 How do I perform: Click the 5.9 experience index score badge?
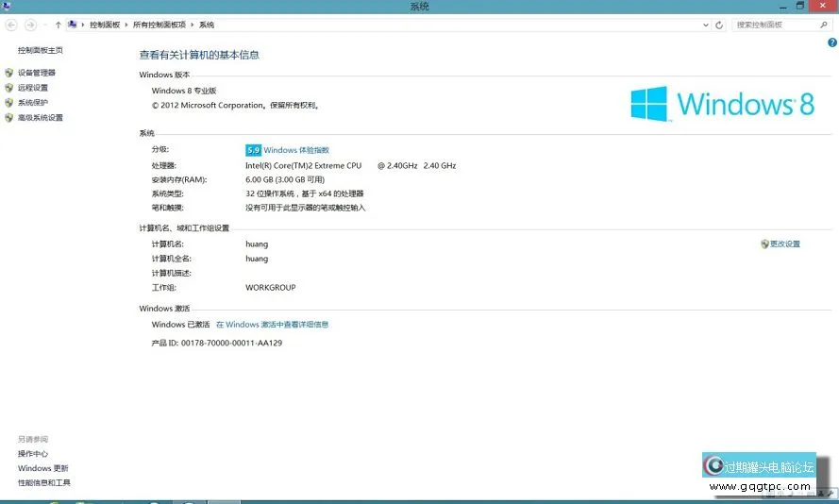click(253, 150)
